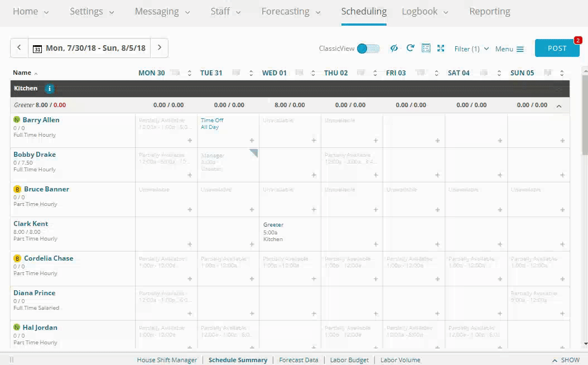Open the calendar date picker icon
The height and width of the screenshot is (365, 588).
37,49
